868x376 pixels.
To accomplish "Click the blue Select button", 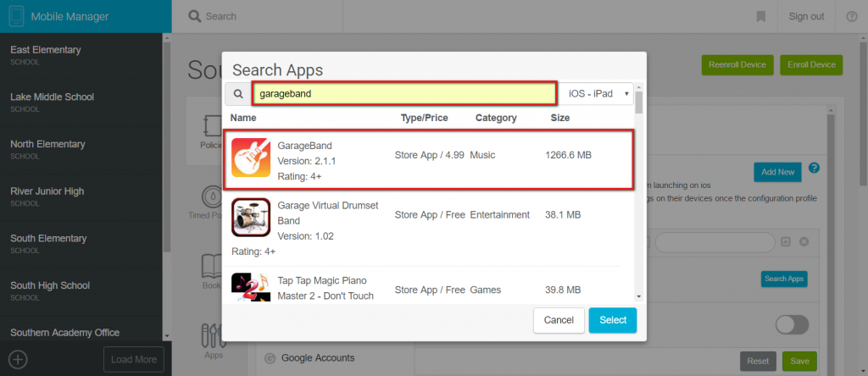I will tap(613, 320).
